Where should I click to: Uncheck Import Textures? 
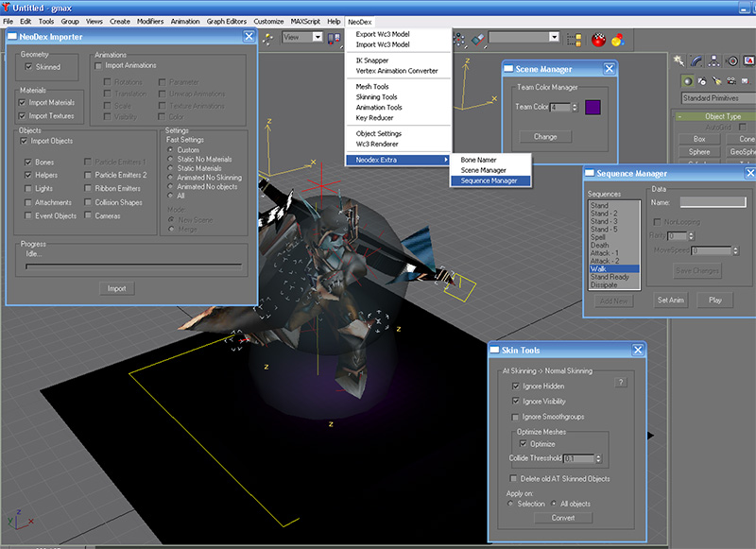pyautogui.click(x=22, y=115)
